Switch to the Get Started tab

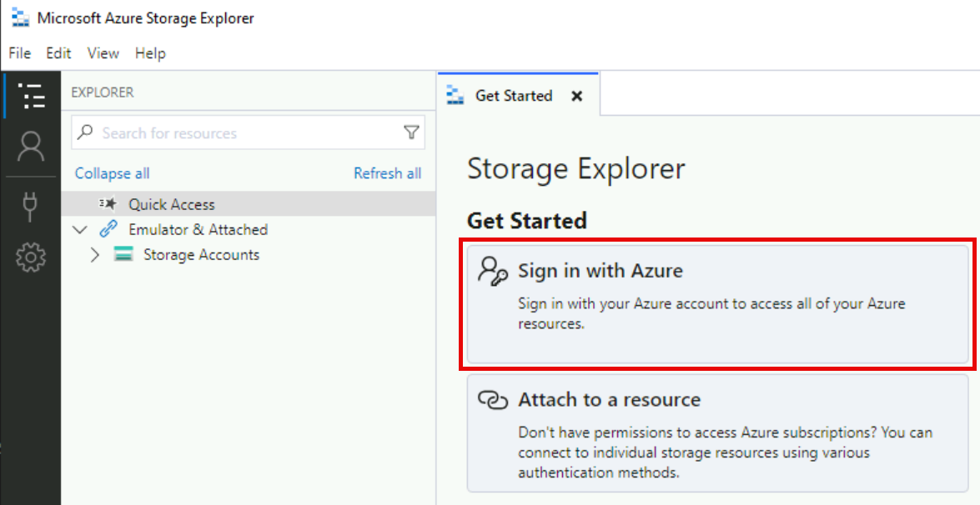pos(513,95)
